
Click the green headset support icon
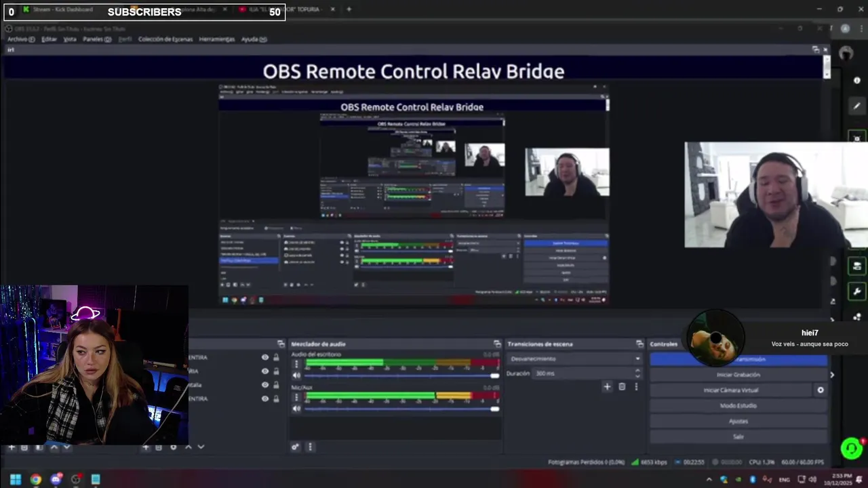[x=851, y=449]
